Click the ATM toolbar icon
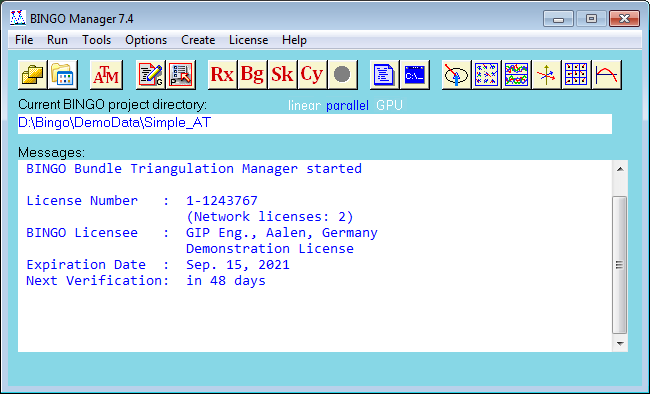This screenshot has height=394, width=650. (106, 75)
